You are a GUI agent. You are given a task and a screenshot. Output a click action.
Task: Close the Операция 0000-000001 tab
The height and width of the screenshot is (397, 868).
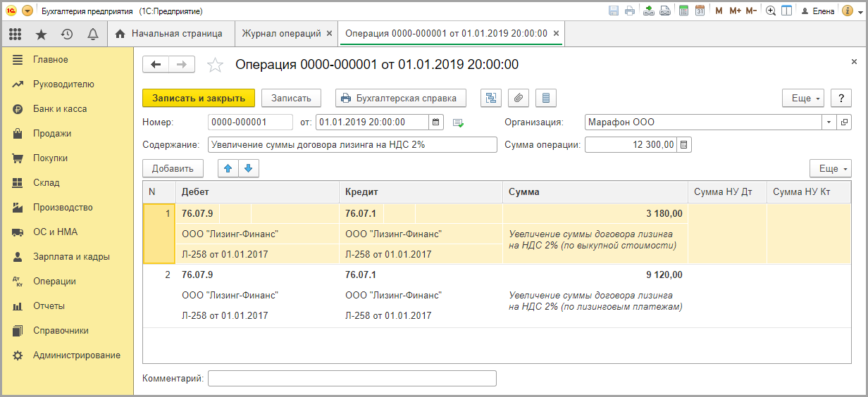tap(556, 33)
